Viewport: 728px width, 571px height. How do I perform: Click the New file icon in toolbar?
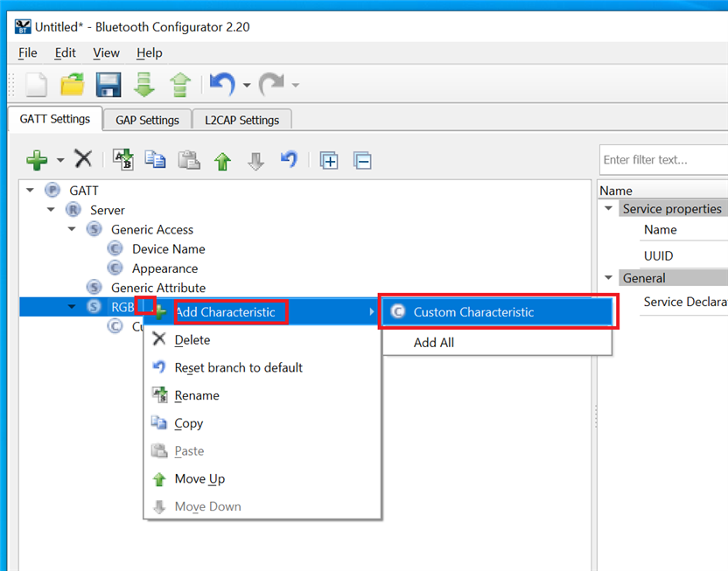click(x=36, y=85)
